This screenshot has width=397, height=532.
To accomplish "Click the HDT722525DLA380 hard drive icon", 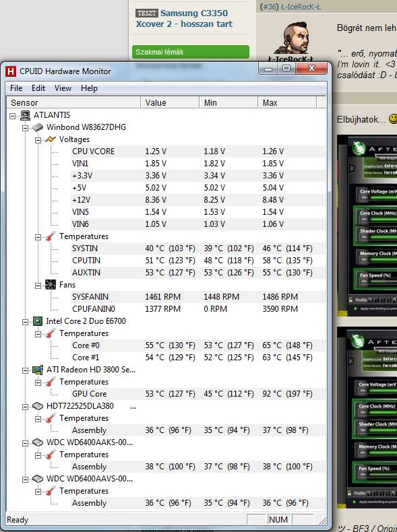I will pos(38,406).
